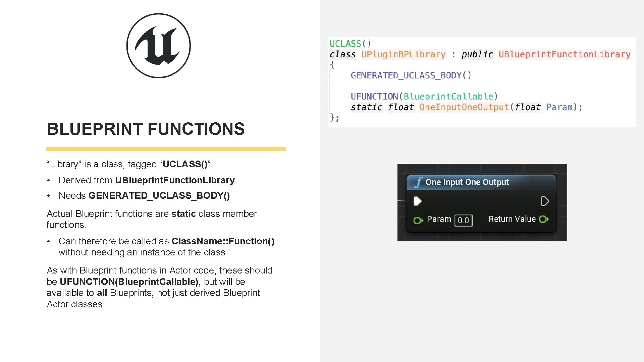Click the Unreal Engine logo icon
The width and height of the screenshot is (644, 362).
click(x=158, y=46)
